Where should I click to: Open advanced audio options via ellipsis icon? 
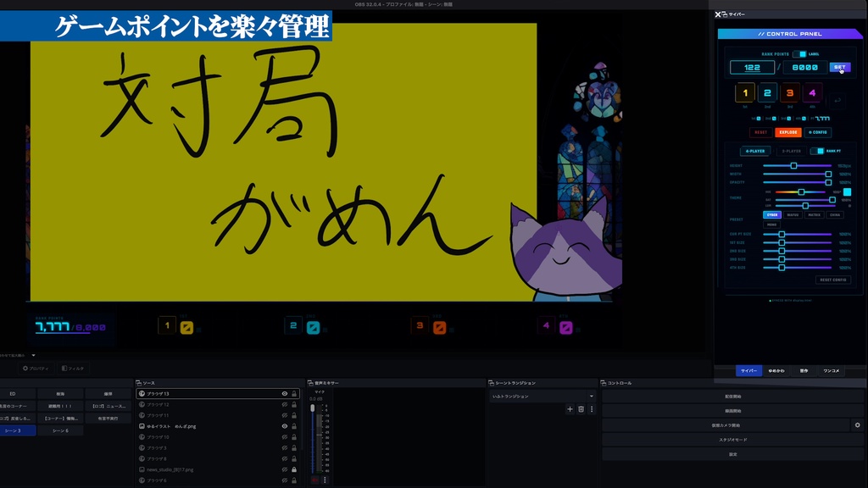325,480
